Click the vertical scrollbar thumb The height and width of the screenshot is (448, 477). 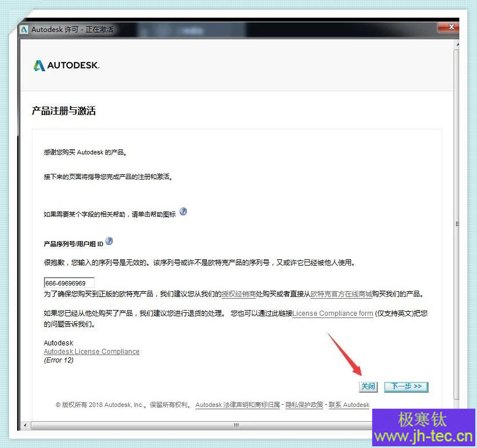[456, 225]
